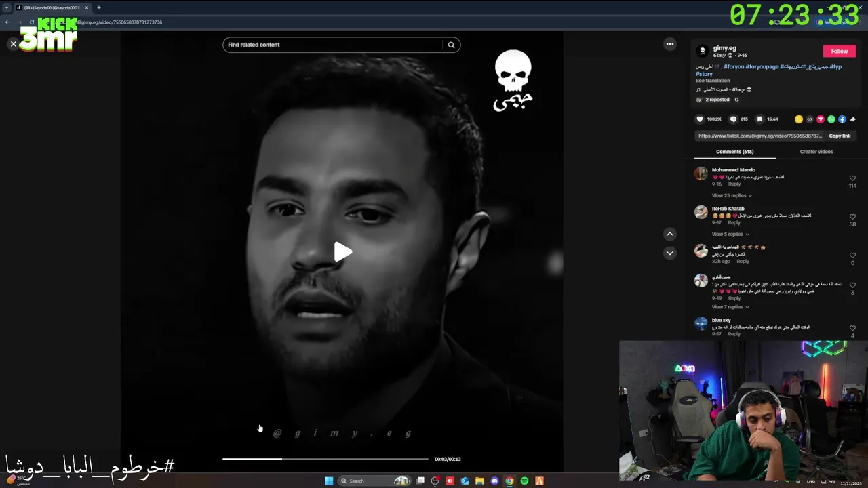Click the reload button in browser
The width and height of the screenshot is (868, 488).
pos(32,22)
